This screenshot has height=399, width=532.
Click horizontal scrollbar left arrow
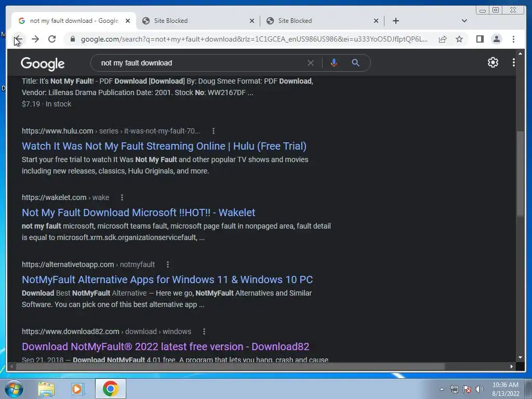[x=12, y=366]
